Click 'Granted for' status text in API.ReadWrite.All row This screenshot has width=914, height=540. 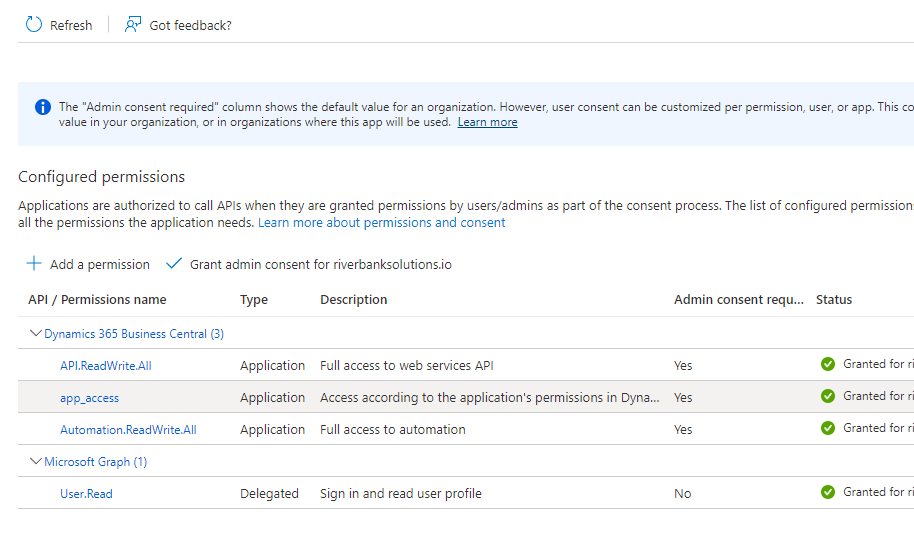click(x=878, y=364)
